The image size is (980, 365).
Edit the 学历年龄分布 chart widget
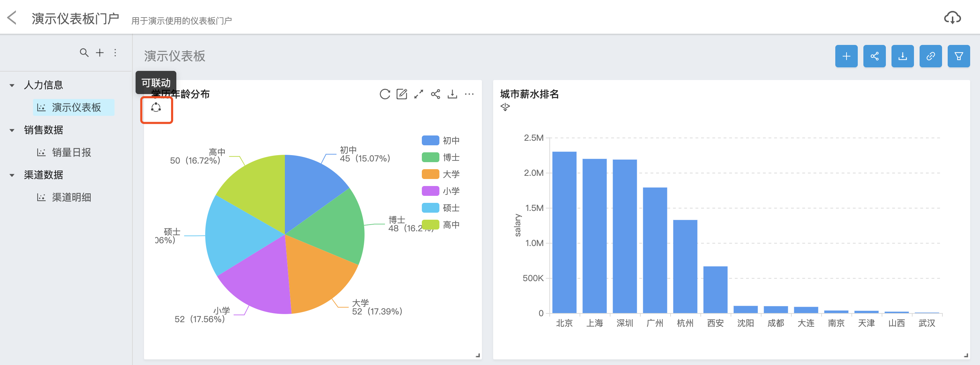(401, 94)
